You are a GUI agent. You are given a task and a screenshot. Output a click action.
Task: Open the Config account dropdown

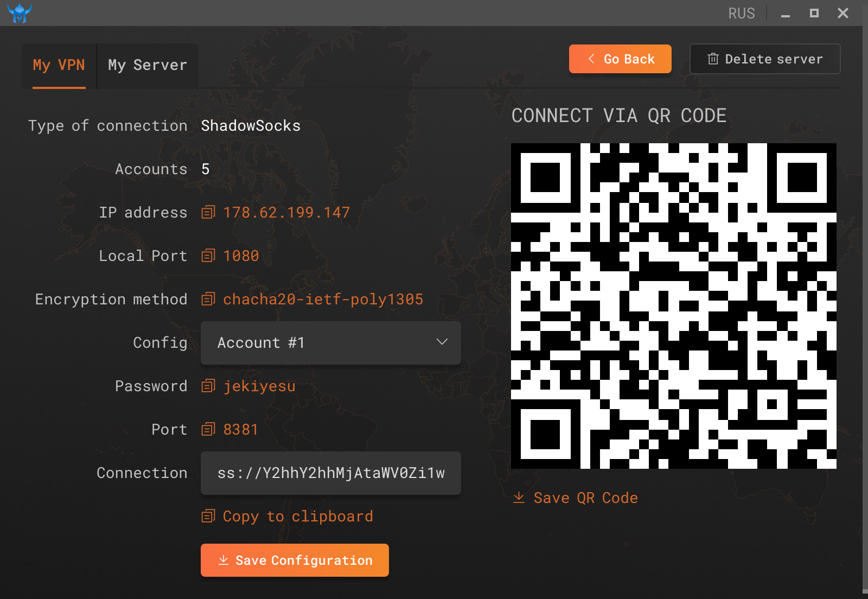331,343
